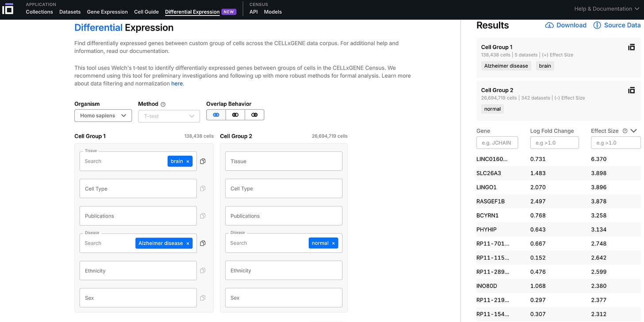
Task: Open Cell Group 1 in explorer icon
Action: [x=631, y=47]
